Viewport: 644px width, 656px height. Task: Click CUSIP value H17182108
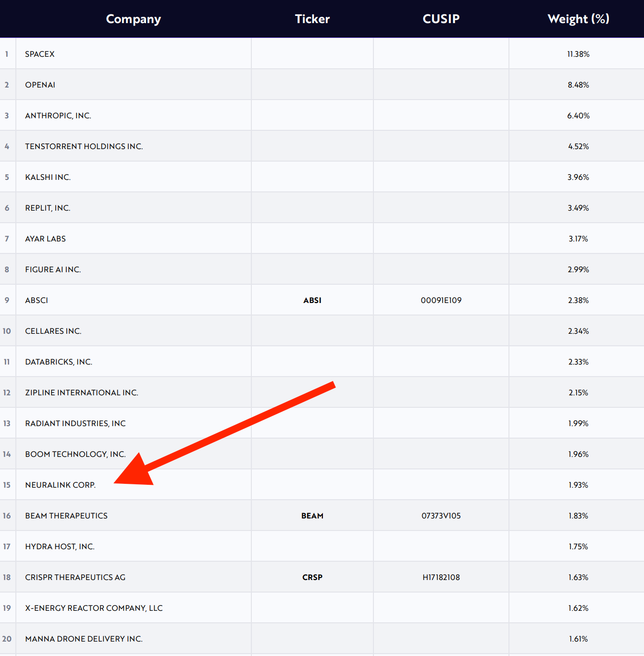pyautogui.click(x=441, y=577)
